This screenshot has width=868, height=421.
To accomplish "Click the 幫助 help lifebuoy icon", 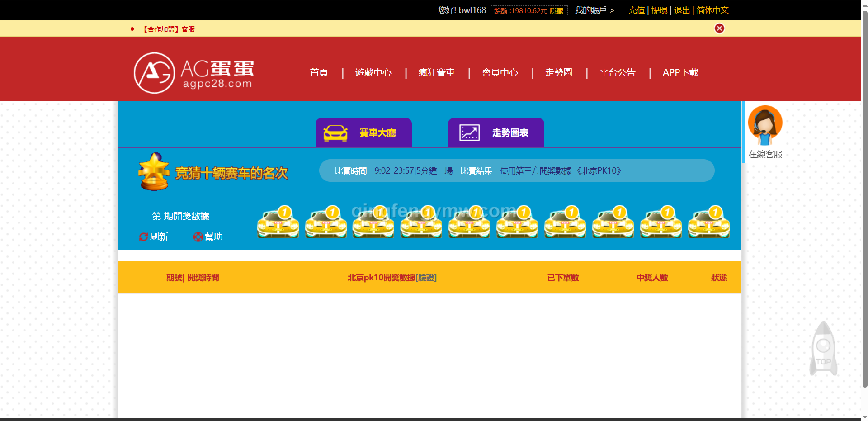I will tap(198, 237).
